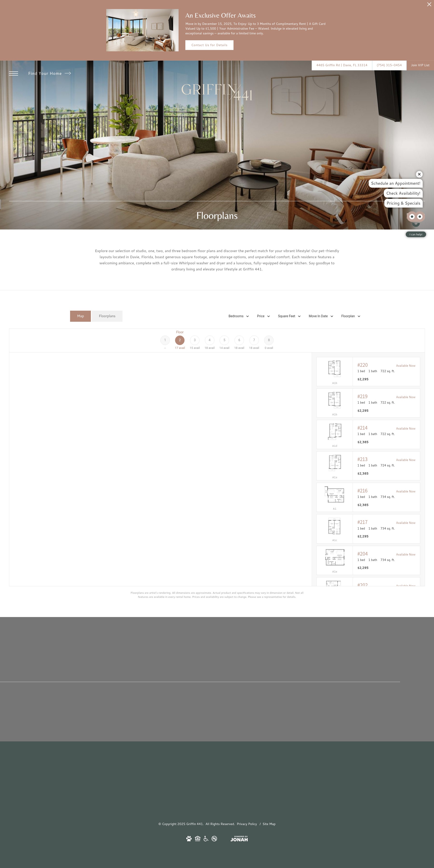Select floor 4 with 18 avail

pos(210,340)
